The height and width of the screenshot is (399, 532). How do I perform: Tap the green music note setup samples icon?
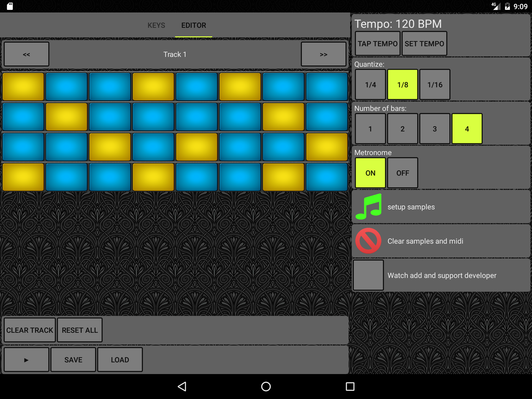pos(368,207)
